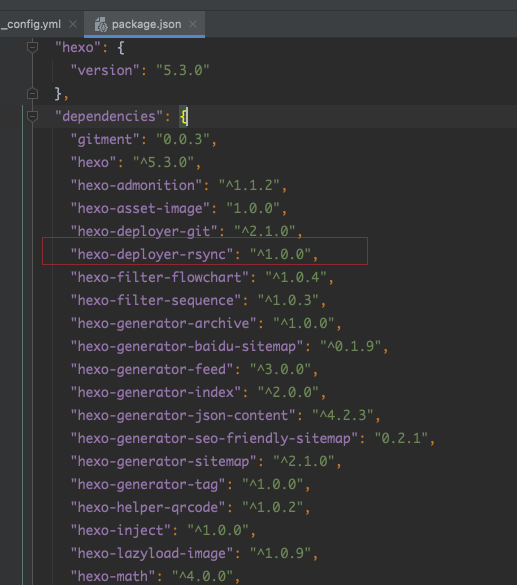Click the fold-end marker at closing brace
The width and height of the screenshot is (517, 585).
32,93
